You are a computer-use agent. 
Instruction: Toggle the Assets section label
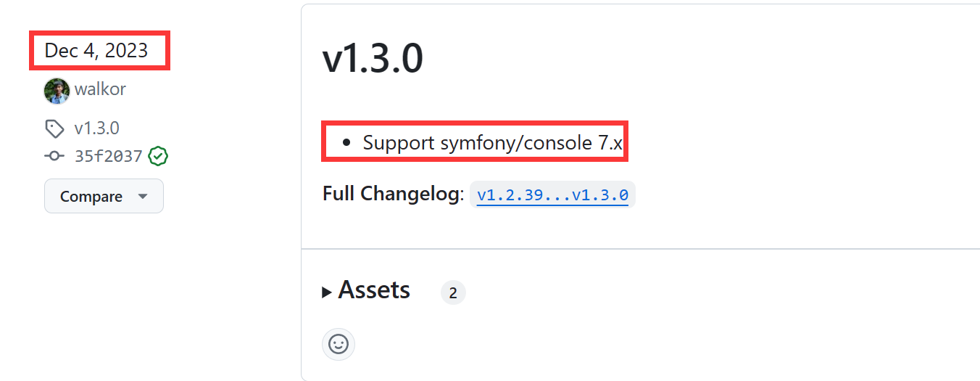coord(374,290)
